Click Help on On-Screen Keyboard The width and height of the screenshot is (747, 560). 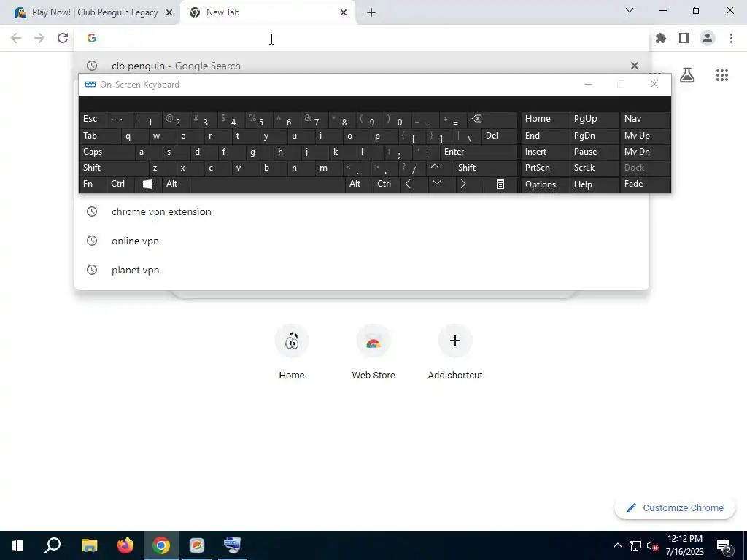[x=595, y=184]
